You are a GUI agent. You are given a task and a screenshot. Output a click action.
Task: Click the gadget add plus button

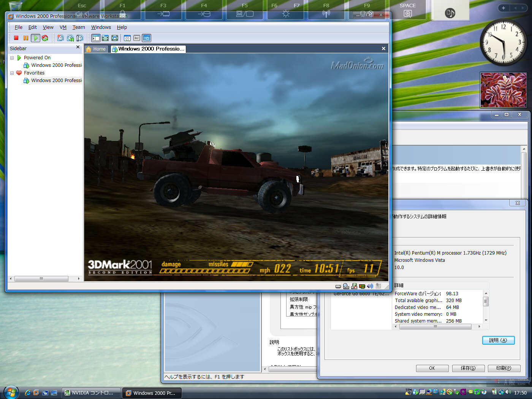(x=503, y=8)
